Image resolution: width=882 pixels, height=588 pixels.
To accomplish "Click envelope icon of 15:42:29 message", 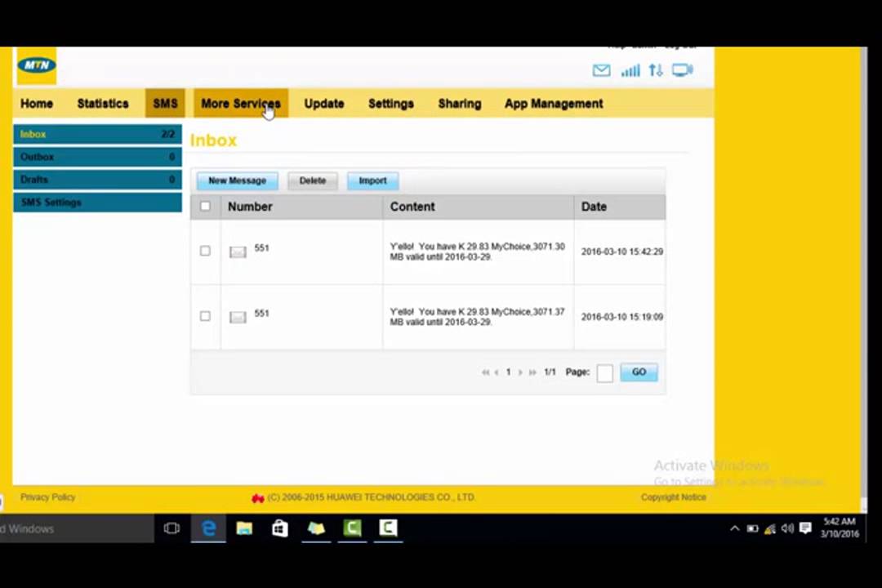I will (238, 252).
